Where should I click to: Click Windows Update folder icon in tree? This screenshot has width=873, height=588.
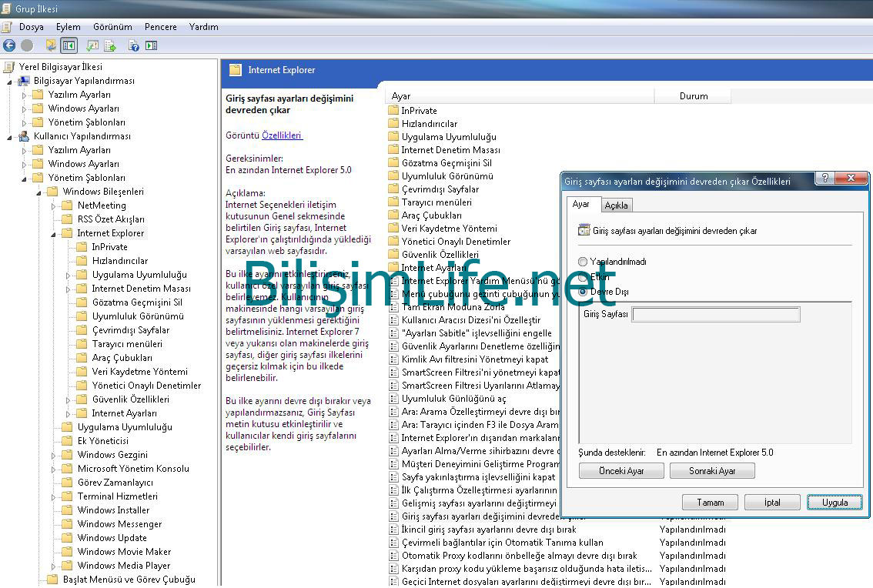pyautogui.click(x=68, y=538)
